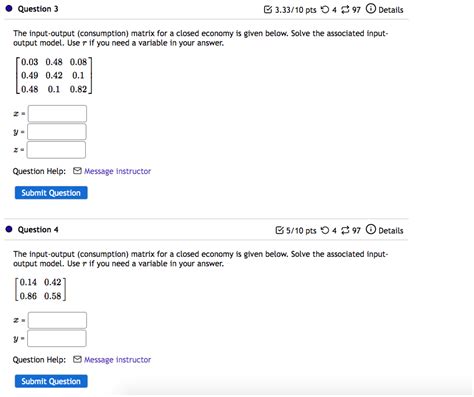The image size is (474, 397).
Task: Click envelope icon in Question 3 help
Action: click(x=77, y=171)
